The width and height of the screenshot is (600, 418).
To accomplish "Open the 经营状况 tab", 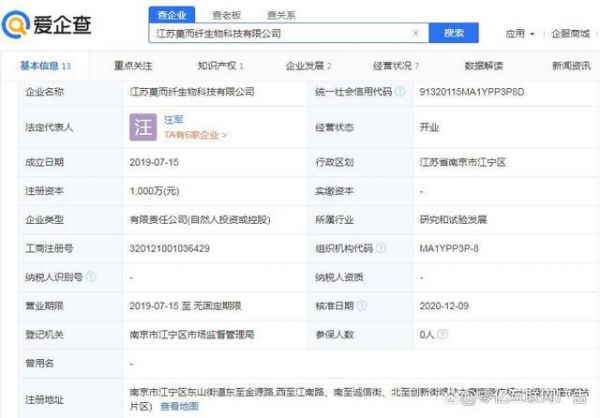I will (x=396, y=66).
